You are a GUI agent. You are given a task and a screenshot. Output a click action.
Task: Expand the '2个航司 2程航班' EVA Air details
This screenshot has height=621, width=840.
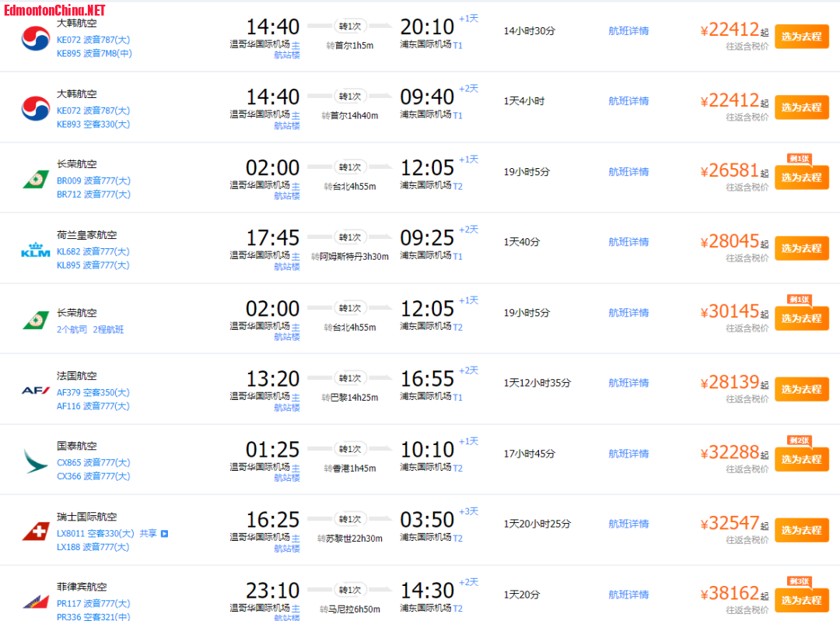(90, 329)
